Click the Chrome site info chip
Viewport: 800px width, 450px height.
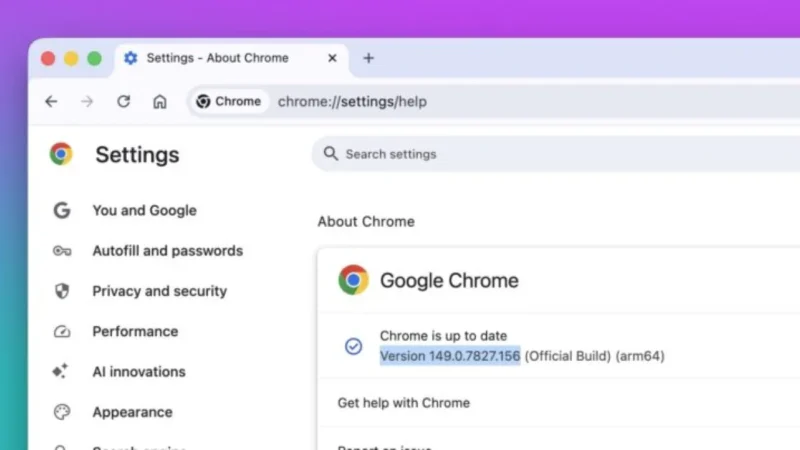pyautogui.click(x=229, y=102)
